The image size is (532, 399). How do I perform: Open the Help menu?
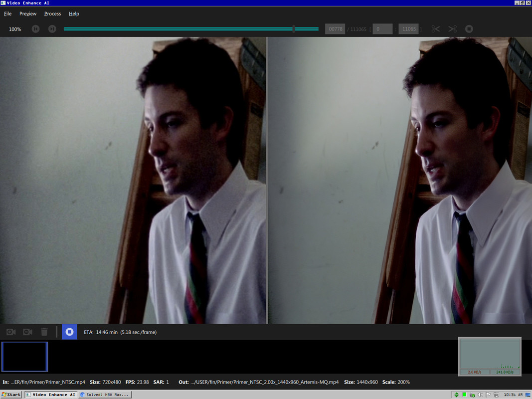(74, 13)
